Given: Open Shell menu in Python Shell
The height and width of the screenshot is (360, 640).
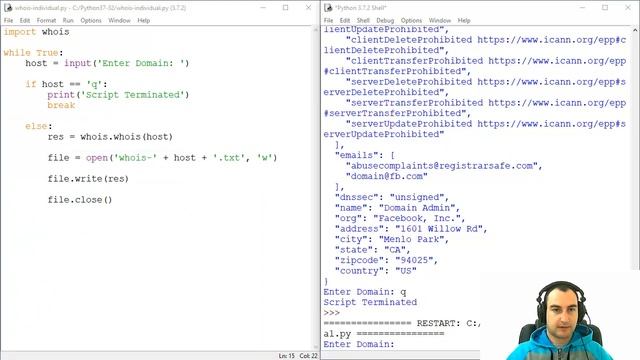Looking at the screenshot, I should 363,20.
